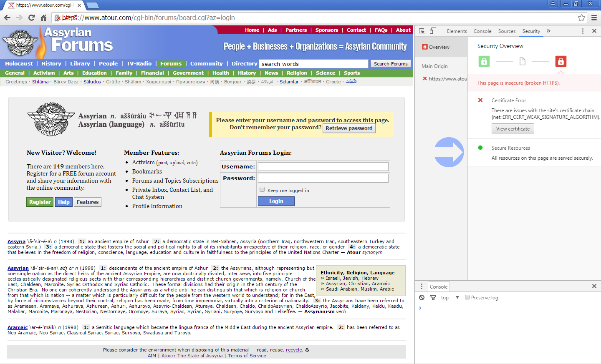This screenshot has height=364, width=601.
Task: Expand the console context 'top' dropdown
Action: (450, 297)
